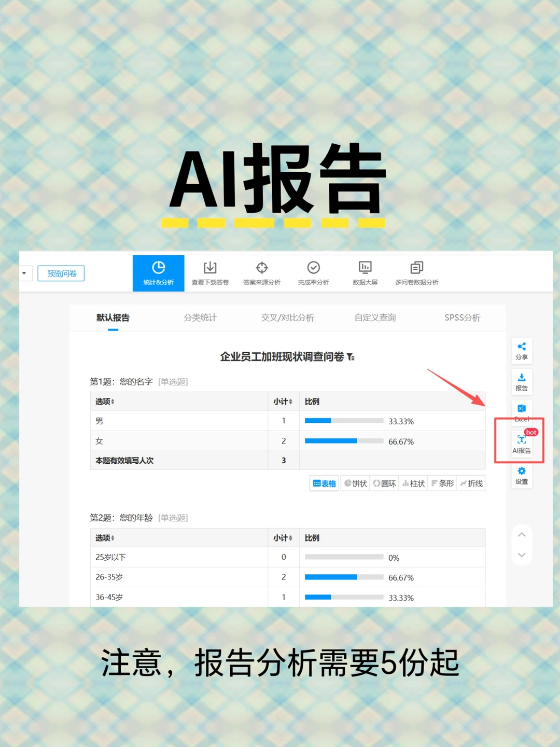This screenshot has height=747, width=560.
Task: Click the 预览问卷 preview button
Action: click(61, 273)
